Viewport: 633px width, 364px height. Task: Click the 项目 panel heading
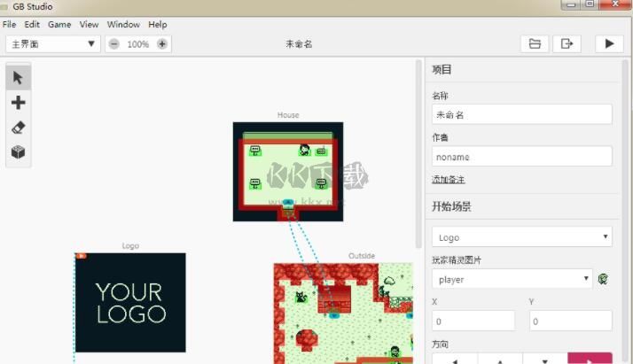tap(442, 69)
